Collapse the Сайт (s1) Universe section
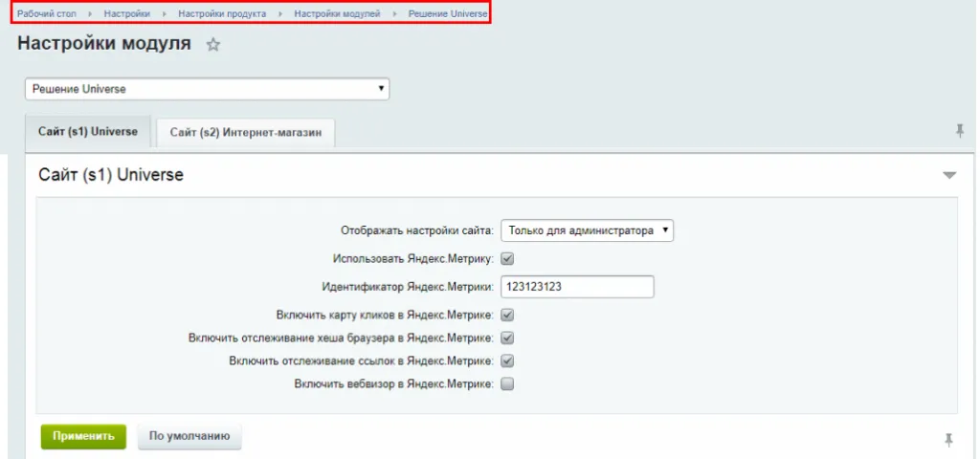This screenshot has width=980, height=459. (948, 176)
